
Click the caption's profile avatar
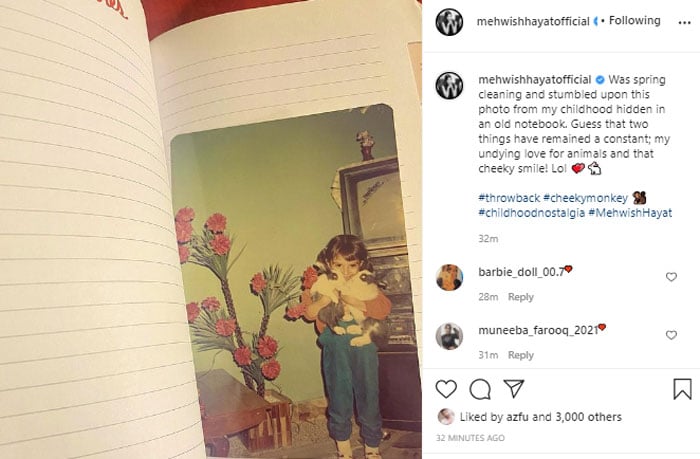(450, 85)
